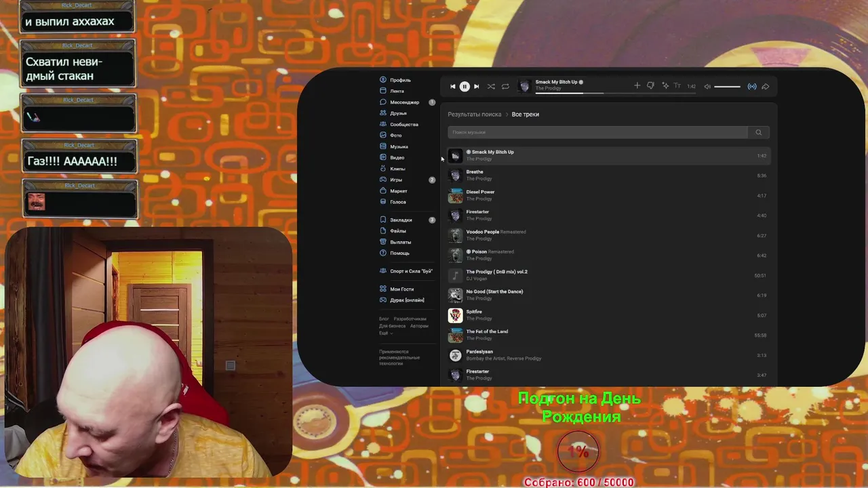Open the current track cover in player
Screen dimensions: 868x488
click(x=524, y=85)
